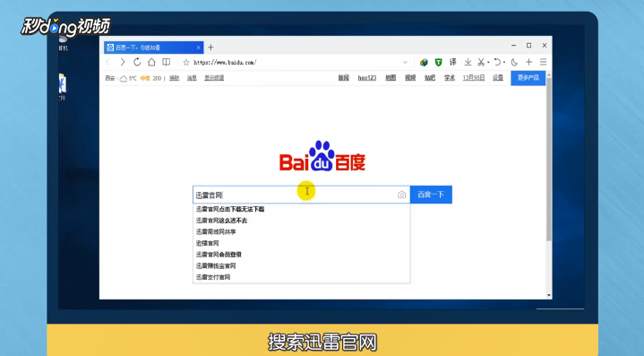The height and width of the screenshot is (356, 644).
Task: Reload the Baidu page
Action: pyautogui.click(x=137, y=62)
